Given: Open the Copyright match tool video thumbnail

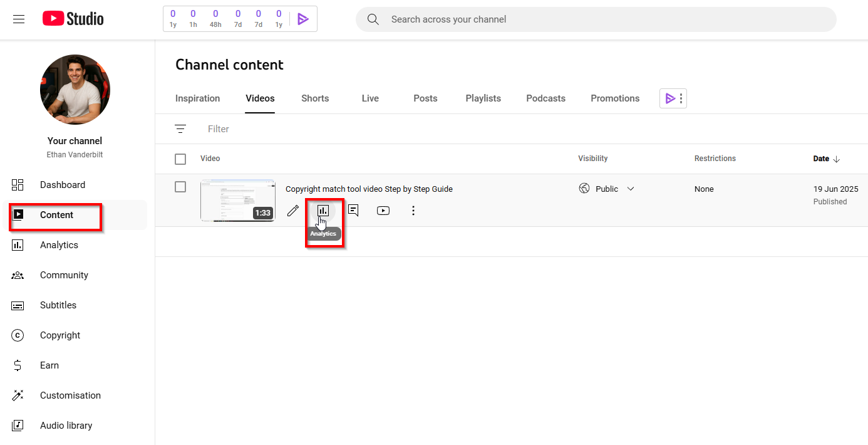Looking at the screenshot, I should [238, 199].
